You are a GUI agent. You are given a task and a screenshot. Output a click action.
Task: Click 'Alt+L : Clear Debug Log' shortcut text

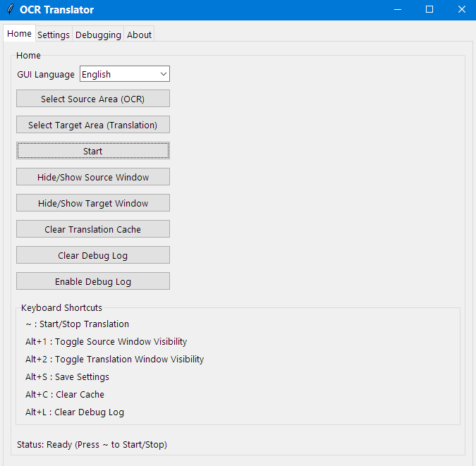coord(75,412)
